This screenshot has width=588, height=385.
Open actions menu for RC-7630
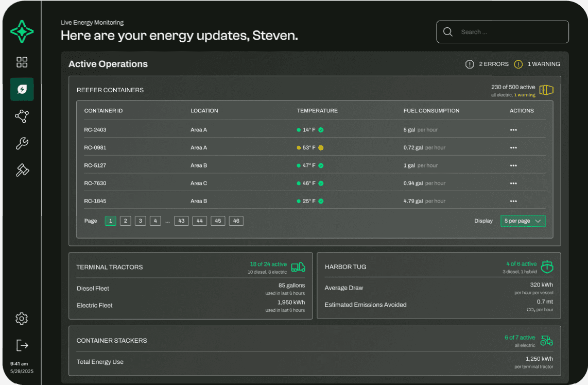[x=513, y=183]
